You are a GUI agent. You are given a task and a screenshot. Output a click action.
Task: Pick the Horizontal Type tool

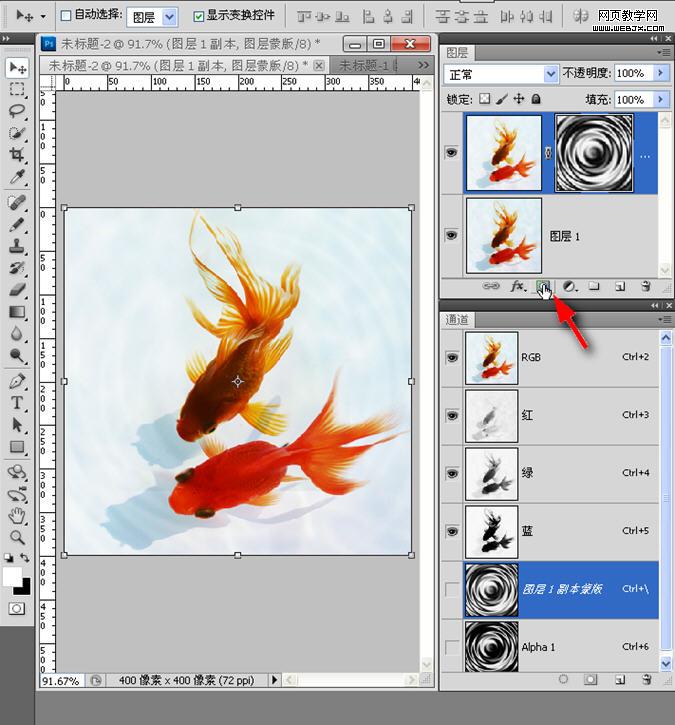click(x=17, y=403)
